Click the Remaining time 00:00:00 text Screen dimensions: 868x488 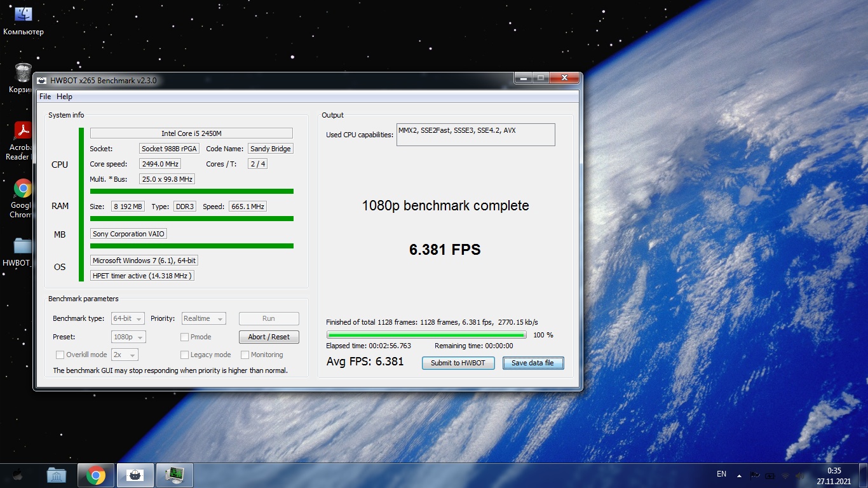tap(474, 346)
